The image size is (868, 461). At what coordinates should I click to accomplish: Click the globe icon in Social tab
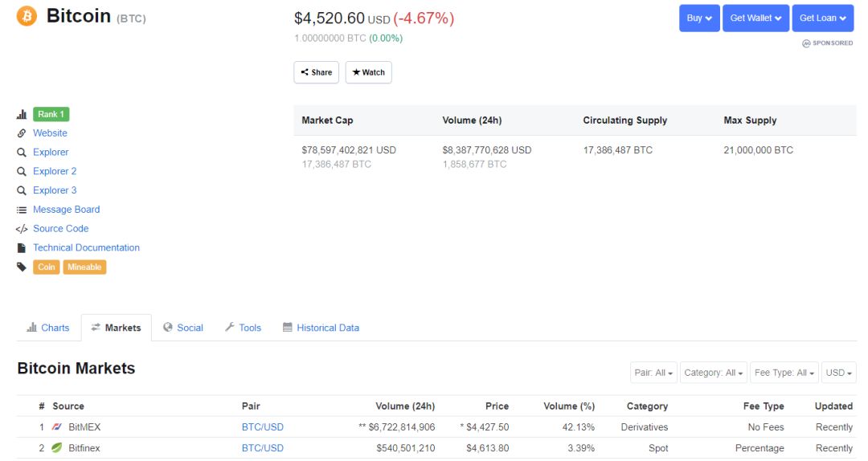pos(168,327)
